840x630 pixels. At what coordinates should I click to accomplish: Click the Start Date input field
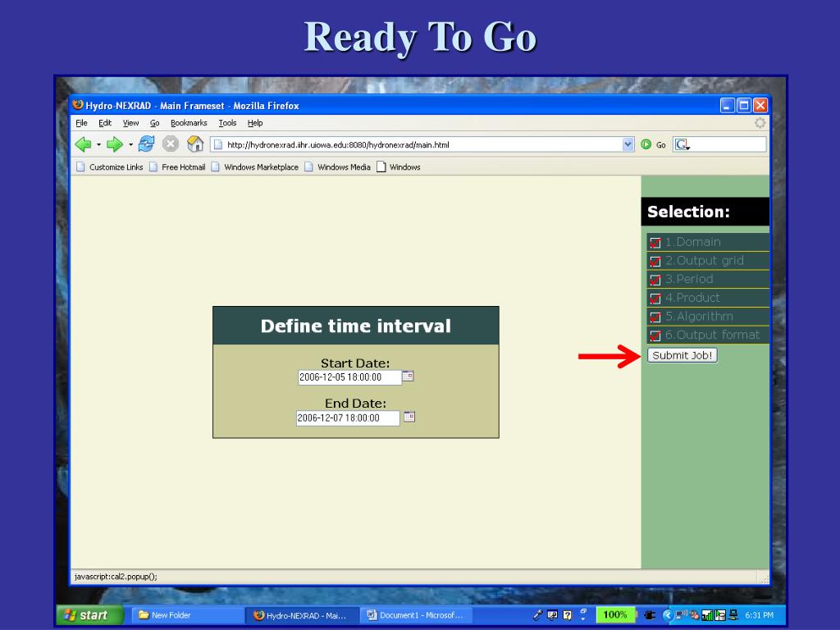click(x=349, y=377)
